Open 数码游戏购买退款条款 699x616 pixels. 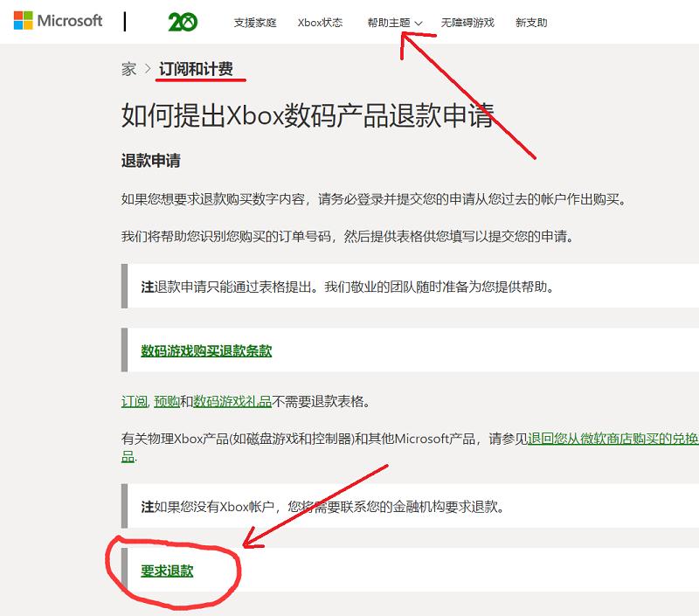(x=204, y=350)
